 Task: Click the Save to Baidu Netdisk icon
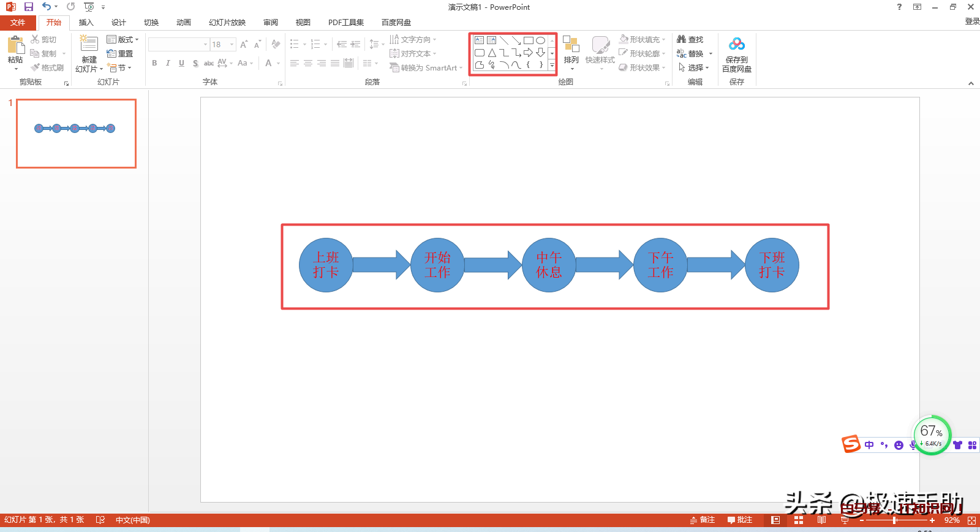pos(736,45)
